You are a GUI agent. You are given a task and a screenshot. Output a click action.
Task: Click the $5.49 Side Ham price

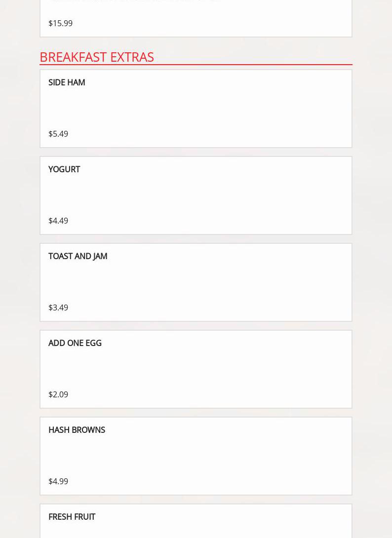coord(58,134)
